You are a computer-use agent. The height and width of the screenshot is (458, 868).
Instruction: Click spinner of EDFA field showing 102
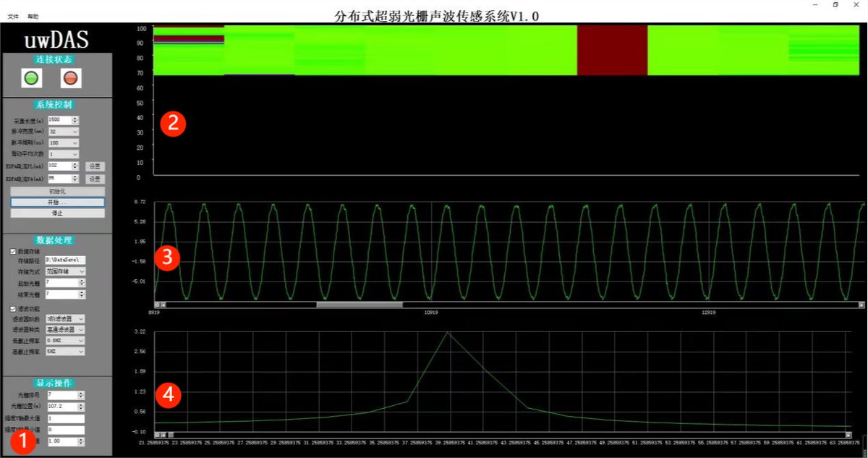coord(76,166)
